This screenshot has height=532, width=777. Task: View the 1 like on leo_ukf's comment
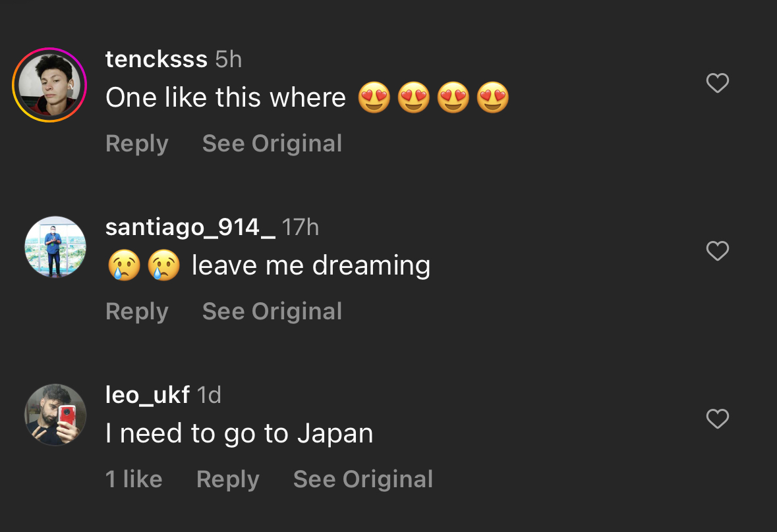pyautogui.click(x=134, y=479)
